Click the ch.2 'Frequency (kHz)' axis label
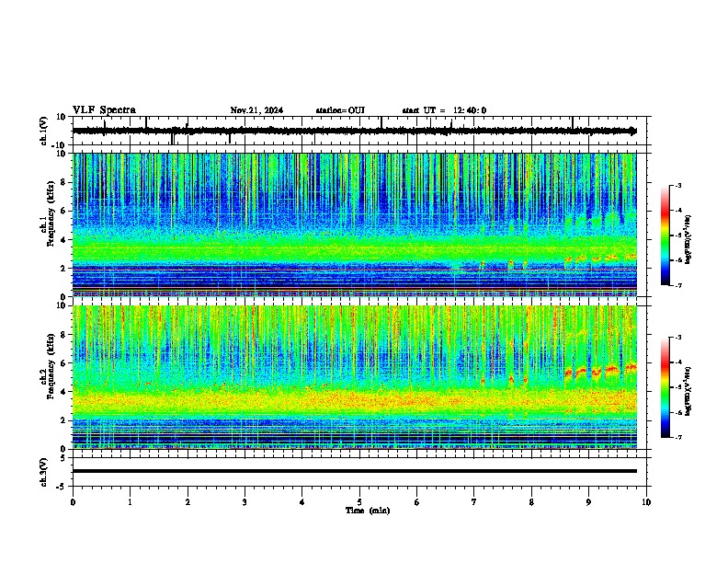Image resolution: width=728 pixels, height=563 pixels. (x=51, y=366)
